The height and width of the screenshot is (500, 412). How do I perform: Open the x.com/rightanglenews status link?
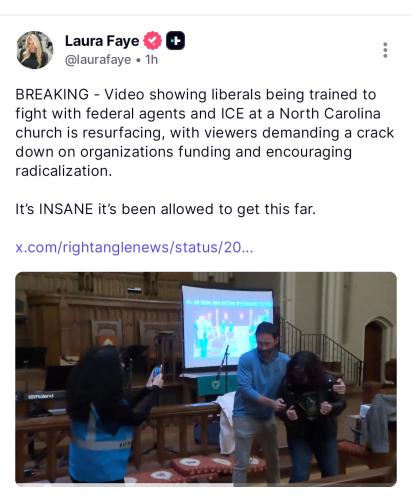tap(134, 247)
